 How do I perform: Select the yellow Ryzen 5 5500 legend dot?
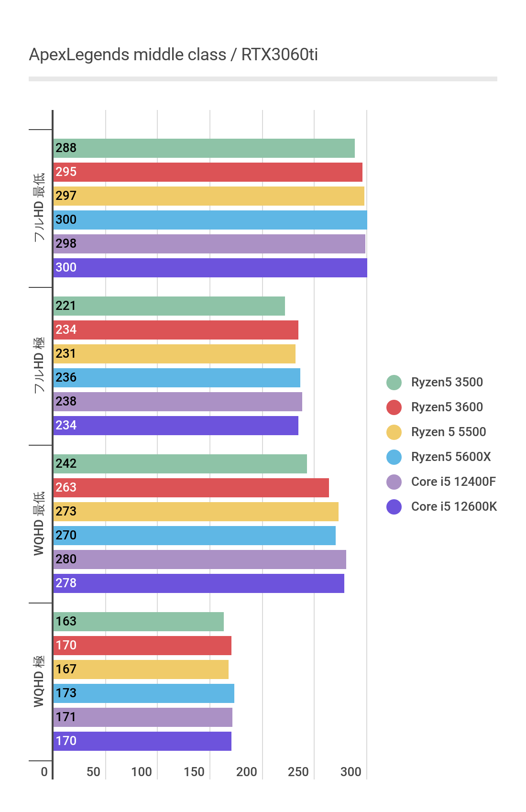(x=394, y=432)
